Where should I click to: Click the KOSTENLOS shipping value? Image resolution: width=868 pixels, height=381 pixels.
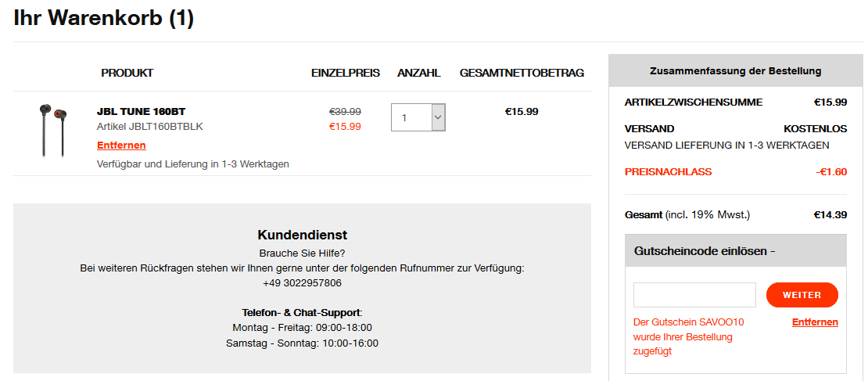pos(815,128)
